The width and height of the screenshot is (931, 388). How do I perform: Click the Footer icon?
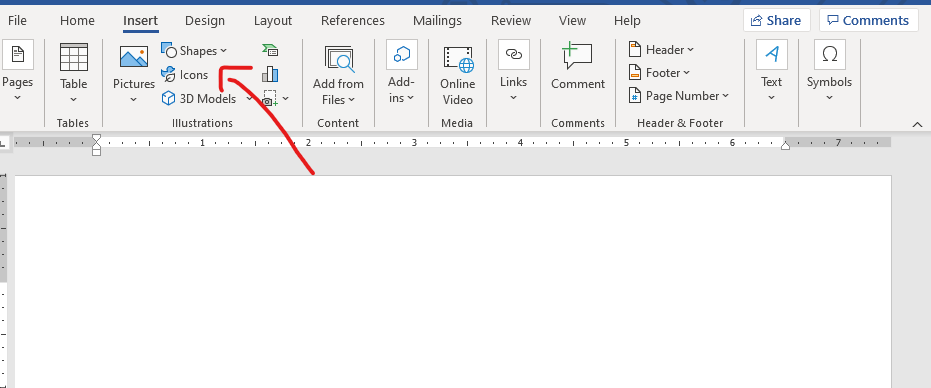tap(635, 72)
